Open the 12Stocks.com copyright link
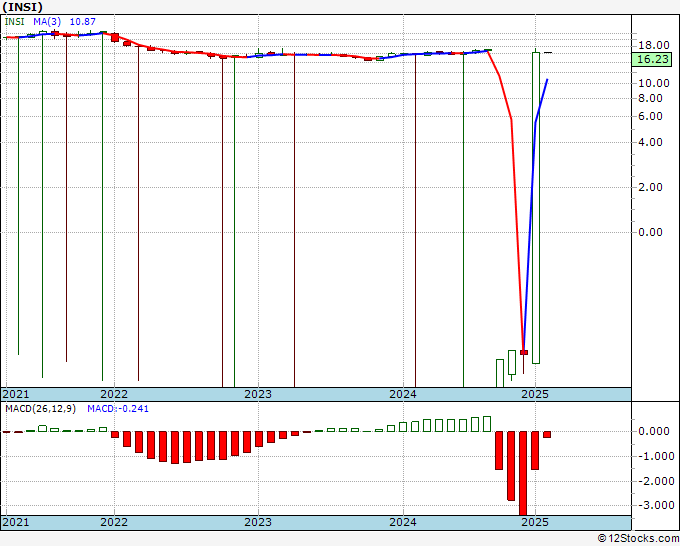Screen dimensions: 680x546 pos(638,539)
